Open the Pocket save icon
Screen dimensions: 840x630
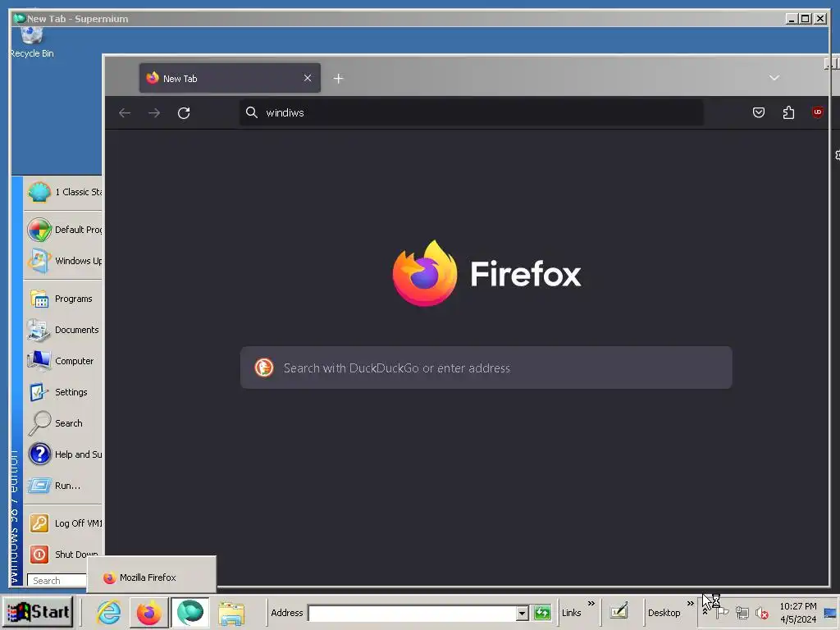coord(759,112)
